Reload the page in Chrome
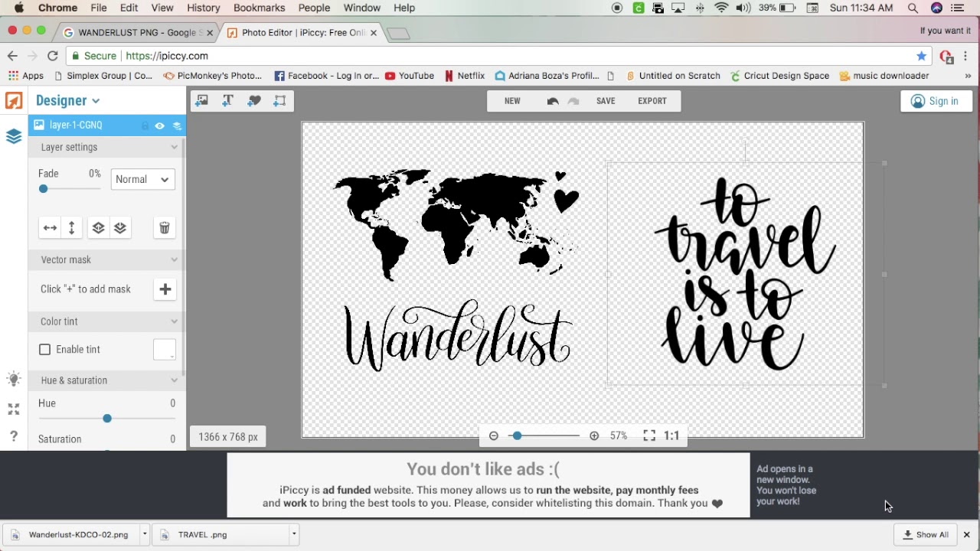 point(53,56)
